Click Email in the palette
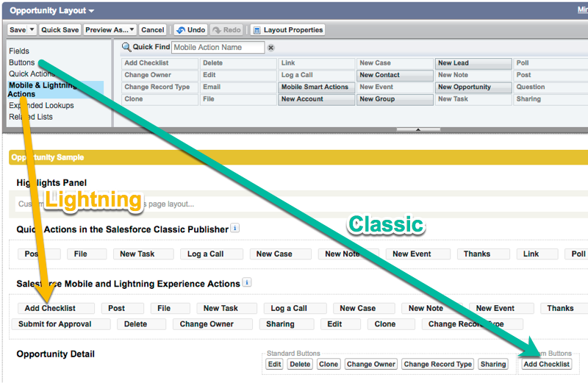 tap(238, 87)
